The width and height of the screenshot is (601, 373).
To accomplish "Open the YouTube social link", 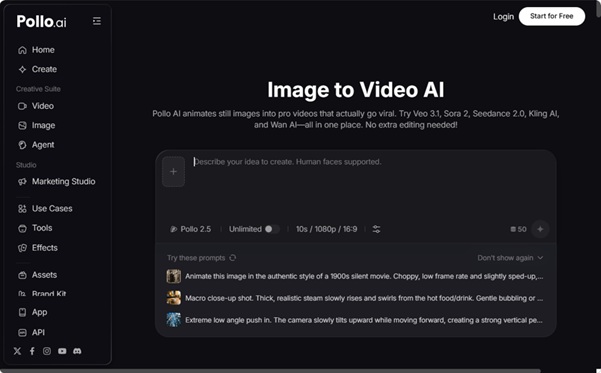I will pos(62,351).
